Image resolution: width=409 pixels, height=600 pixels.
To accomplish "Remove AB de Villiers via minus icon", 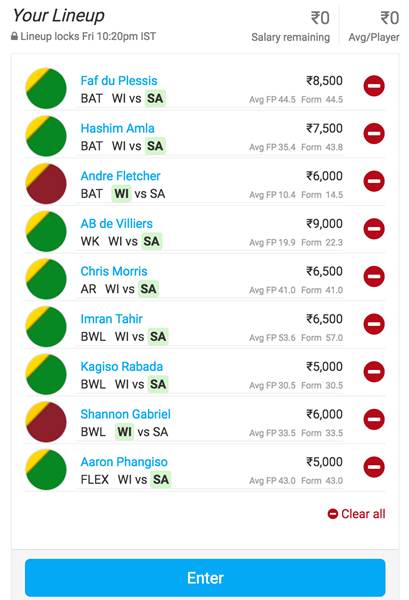I will click(x=374, y=229).
